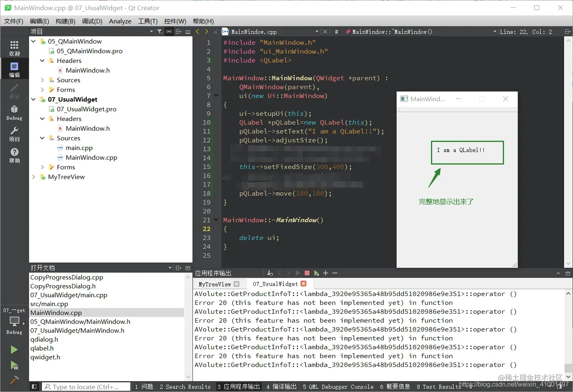This screenshot has height=392, width=573.
Task: Split the project pane
Action: point(178,31)
